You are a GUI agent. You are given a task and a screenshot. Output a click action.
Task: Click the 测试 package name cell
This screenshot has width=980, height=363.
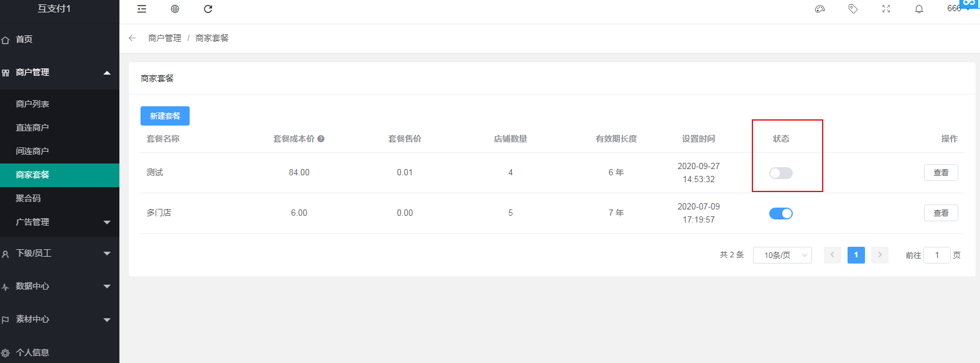(x=155, y=172)
